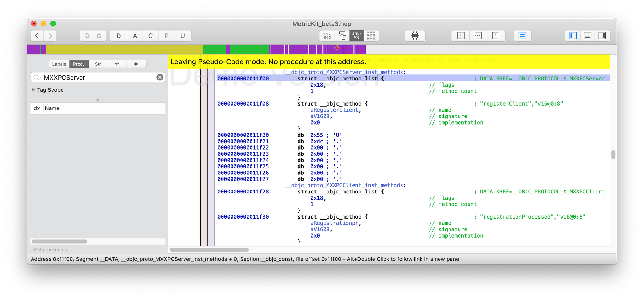Mark as Procedure with P button
The height and width of the screenshot is (300, 644).
(x=166, y=36)
